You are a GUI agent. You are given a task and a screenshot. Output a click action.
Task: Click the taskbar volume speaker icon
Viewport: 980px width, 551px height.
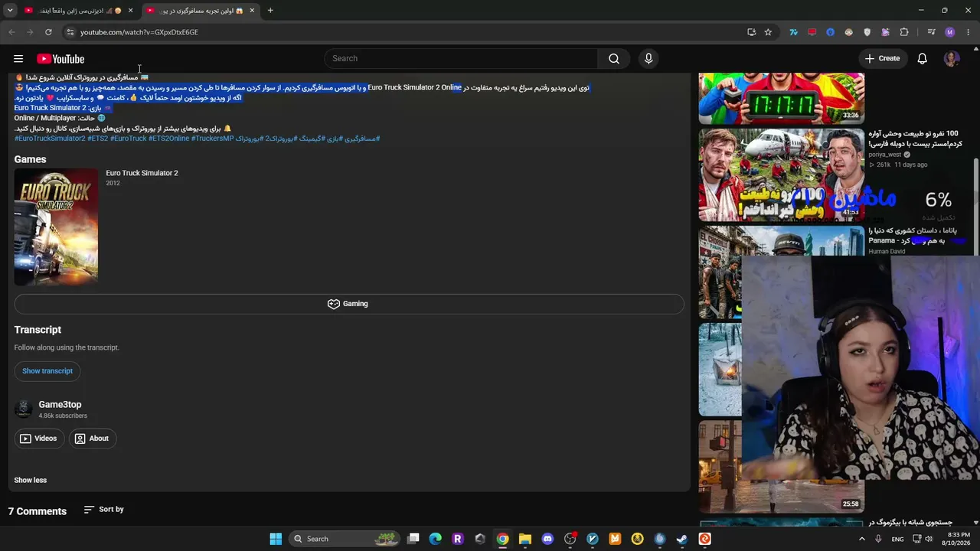point(929,539)
